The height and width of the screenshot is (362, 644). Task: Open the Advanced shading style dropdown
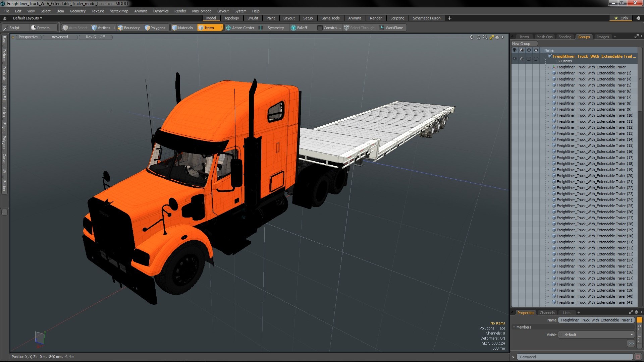point(60,37)
